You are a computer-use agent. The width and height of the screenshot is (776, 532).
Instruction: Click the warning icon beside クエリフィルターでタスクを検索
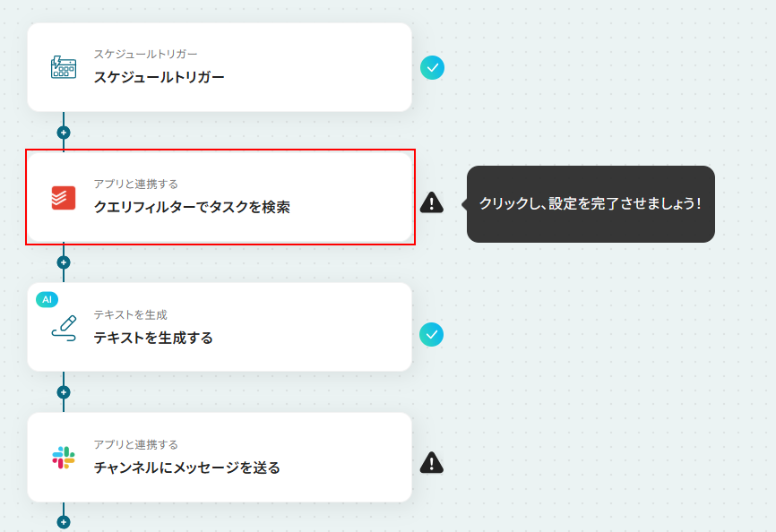point(432,202)
